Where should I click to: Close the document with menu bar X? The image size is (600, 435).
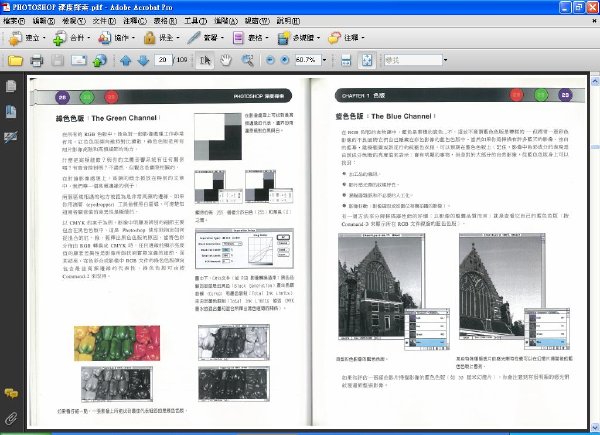[x=594, y=21]
